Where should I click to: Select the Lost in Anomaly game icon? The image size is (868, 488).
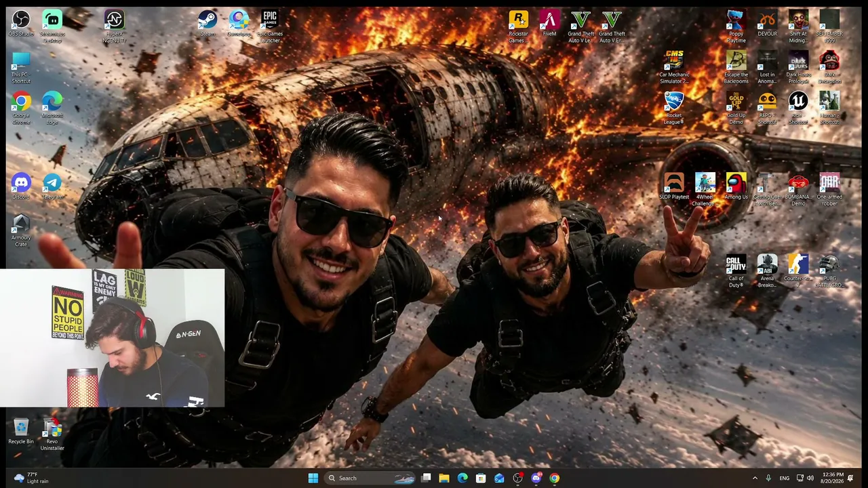click(x=767, y=67)
